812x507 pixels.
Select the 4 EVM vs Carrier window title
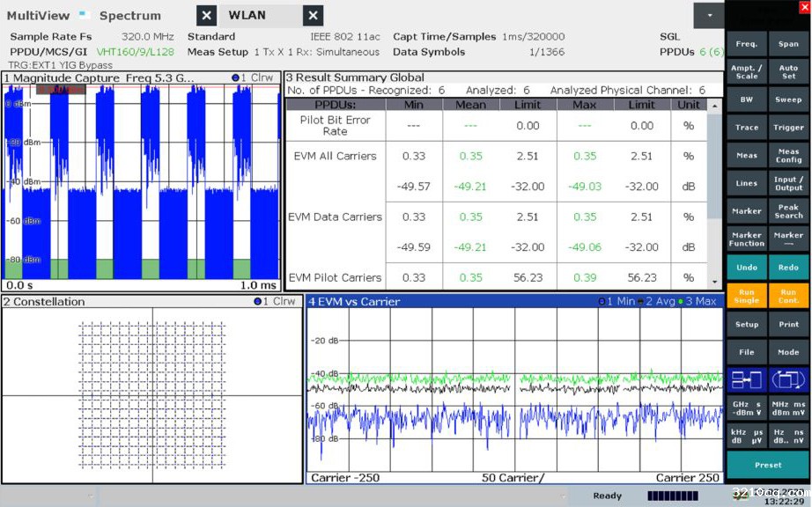(x=354, y=302)
